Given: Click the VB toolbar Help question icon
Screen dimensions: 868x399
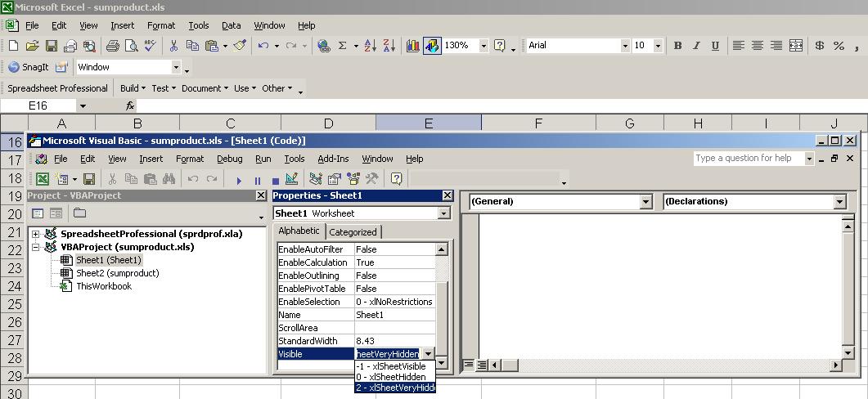Looking at the screenshot, I should point(396,179).
